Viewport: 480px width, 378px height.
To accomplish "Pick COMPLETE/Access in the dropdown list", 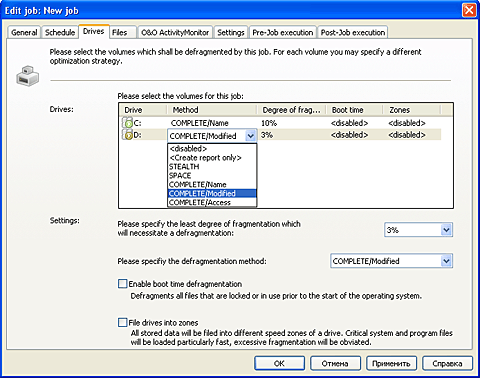I will (x=212, y=202).
